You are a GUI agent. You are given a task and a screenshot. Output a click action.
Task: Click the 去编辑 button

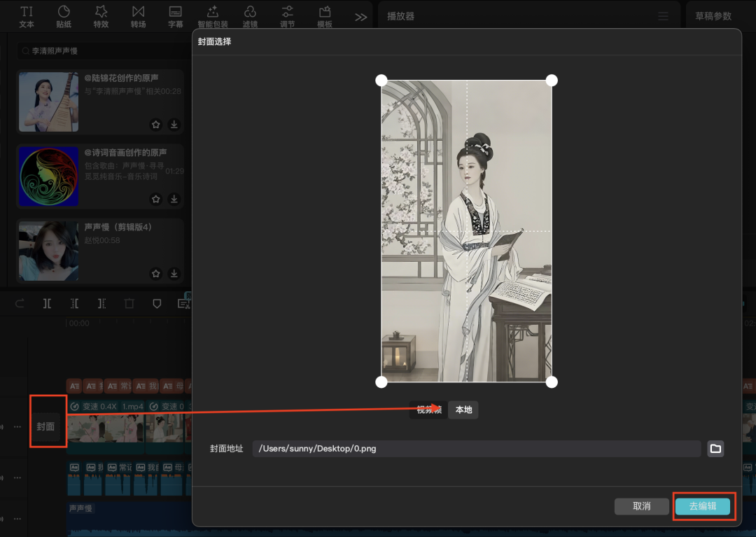pos(703,506)
